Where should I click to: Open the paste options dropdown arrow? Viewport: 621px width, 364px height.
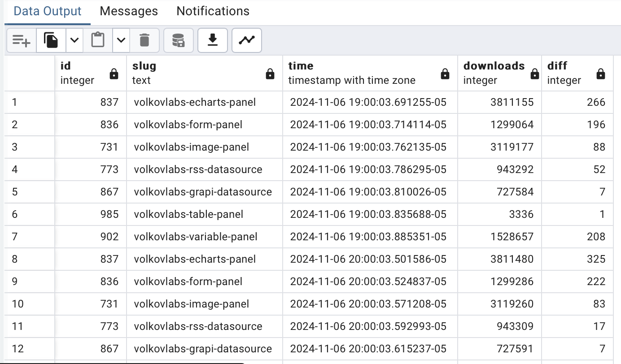tap(121, 40)
